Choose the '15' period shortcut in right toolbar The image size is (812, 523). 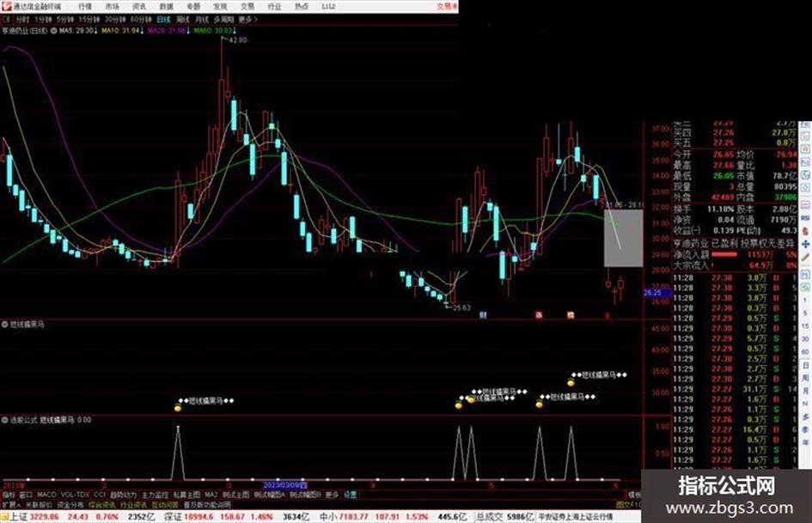pyautogui.click(x=805, y=326)
